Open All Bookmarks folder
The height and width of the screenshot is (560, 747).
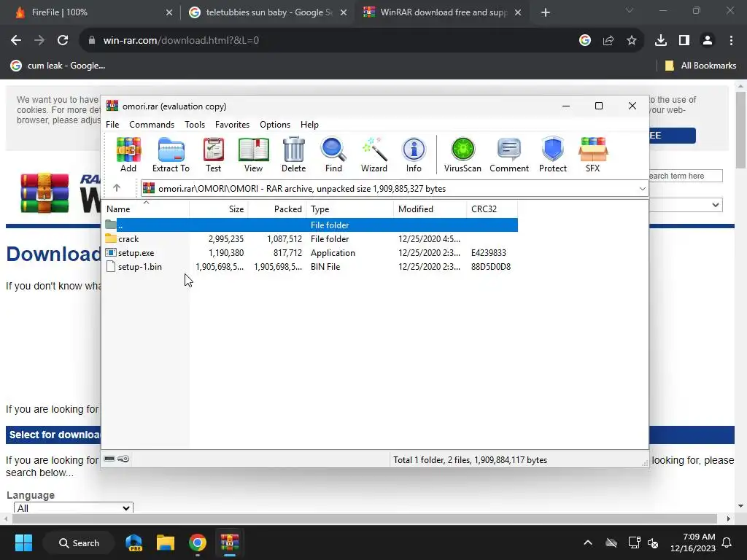tap(700, 66)
